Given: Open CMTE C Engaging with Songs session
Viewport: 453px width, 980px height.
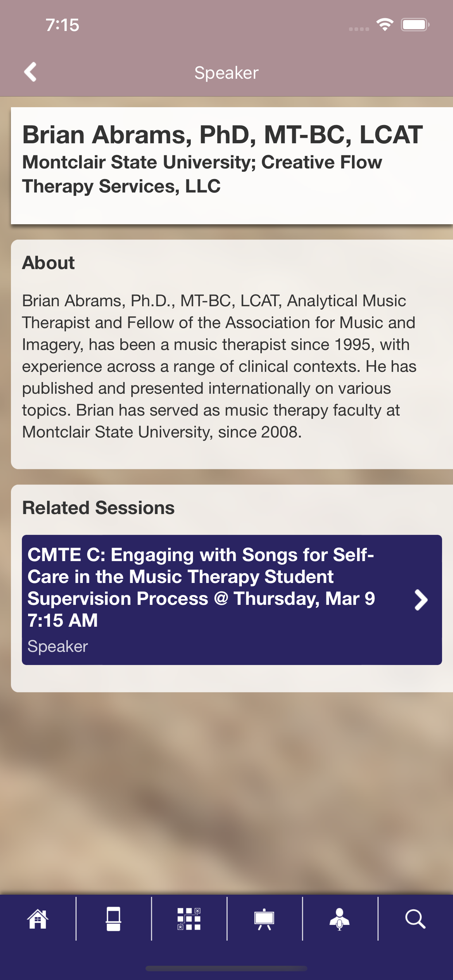Looking at the screenshot, I should [x=232, y=600].
